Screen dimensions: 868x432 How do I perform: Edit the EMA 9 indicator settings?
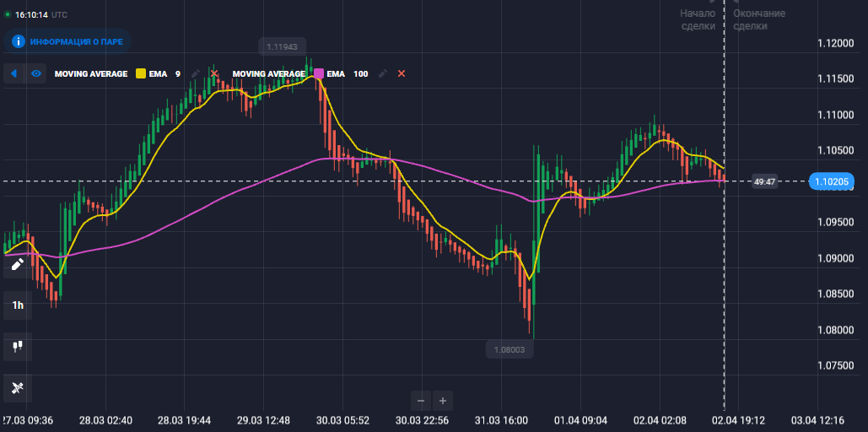(196, 74)
